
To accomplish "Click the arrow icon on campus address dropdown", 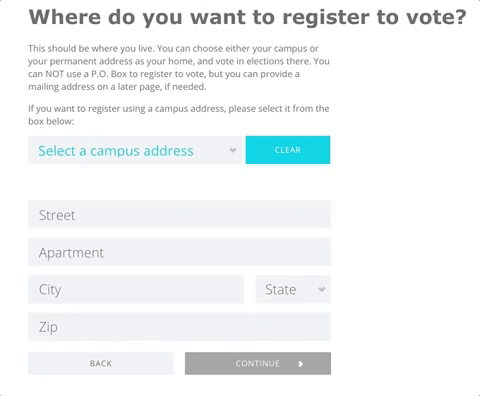I will 233,150.
